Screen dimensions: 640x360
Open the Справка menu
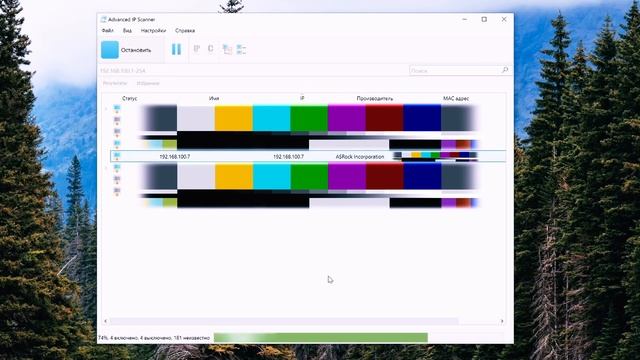pos(185,31)
